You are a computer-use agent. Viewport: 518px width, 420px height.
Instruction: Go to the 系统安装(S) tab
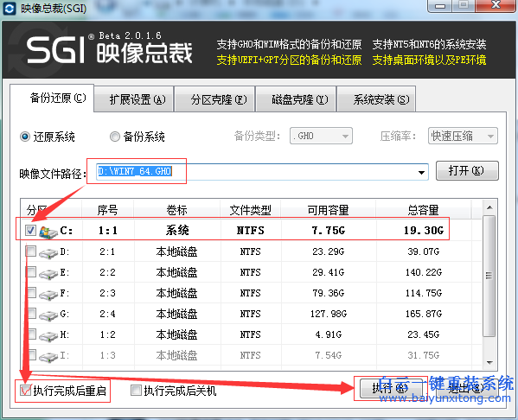377,99
